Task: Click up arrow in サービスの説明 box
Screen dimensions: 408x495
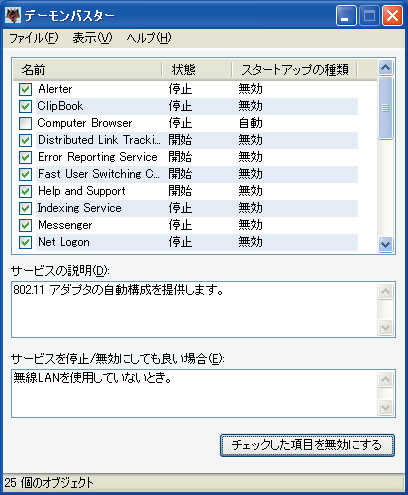Action: [x=385, y=292]
